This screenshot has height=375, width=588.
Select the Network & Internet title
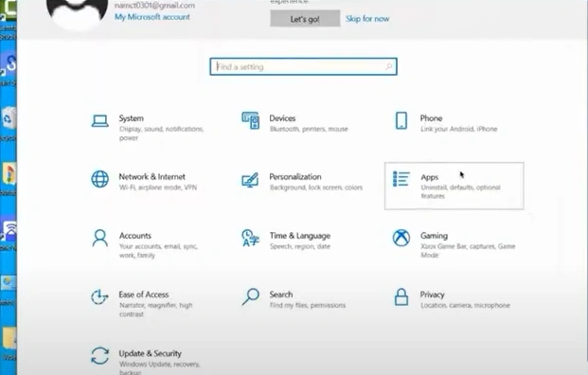tap(151, 177)
